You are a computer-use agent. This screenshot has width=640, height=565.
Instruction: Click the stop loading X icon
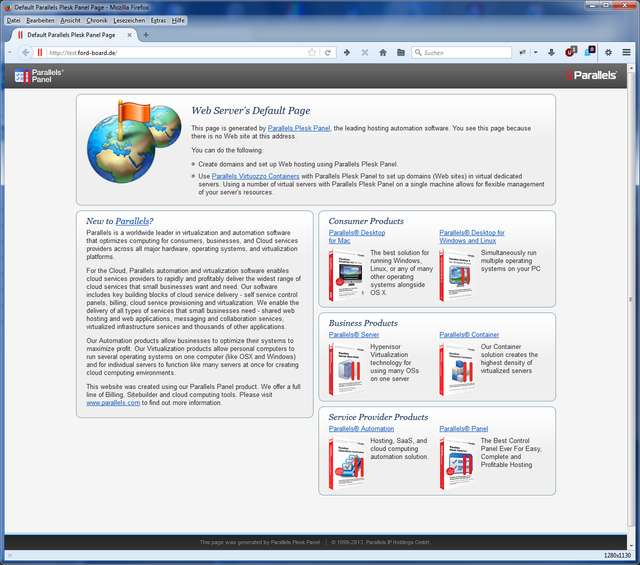pyautogui.click(x=364, y=52)
